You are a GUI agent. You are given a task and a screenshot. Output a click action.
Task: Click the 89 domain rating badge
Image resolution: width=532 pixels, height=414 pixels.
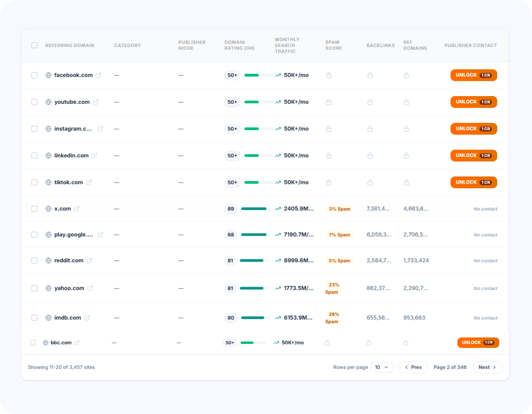pos(231,209)
